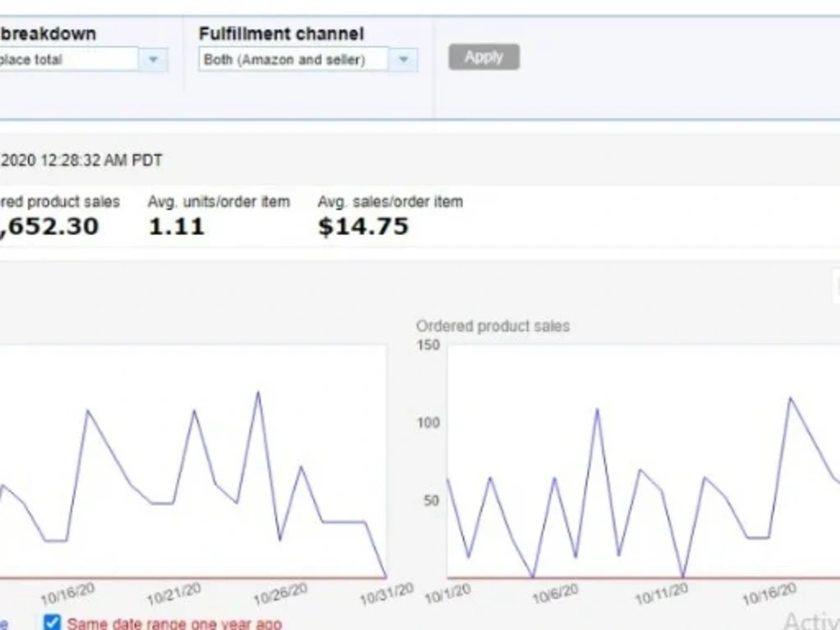The width and height of the screenshot is (840, 630).
Task: Click the 10/21/20 date label on left chart
Action: click(174, 594)
